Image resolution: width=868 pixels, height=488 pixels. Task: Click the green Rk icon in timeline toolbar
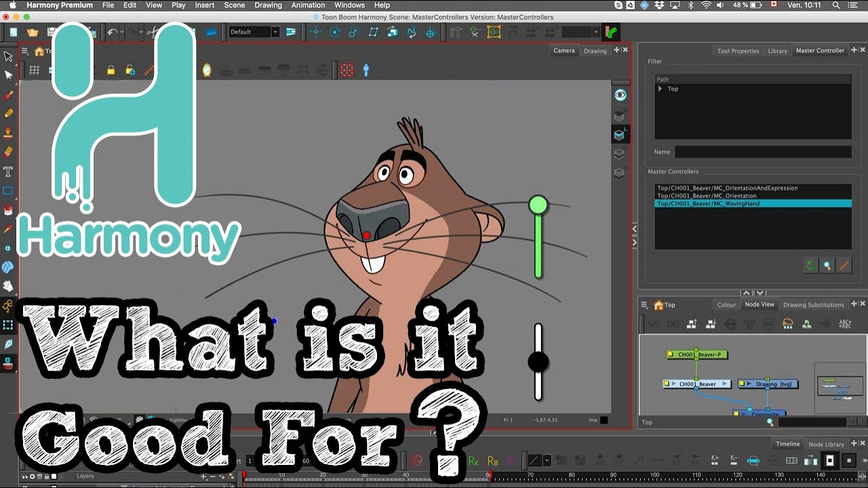point(473,461)
